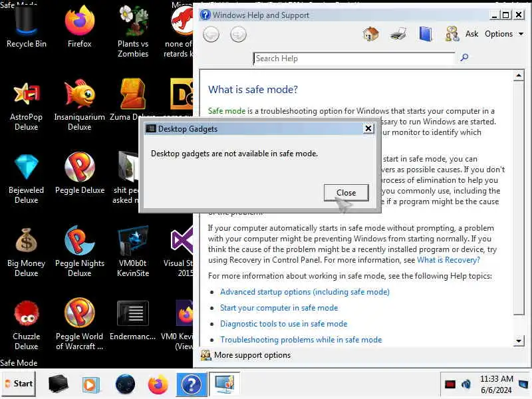
Task: Select AstroPop Deluxe desktop icon
Action: [x=26, y=105]
